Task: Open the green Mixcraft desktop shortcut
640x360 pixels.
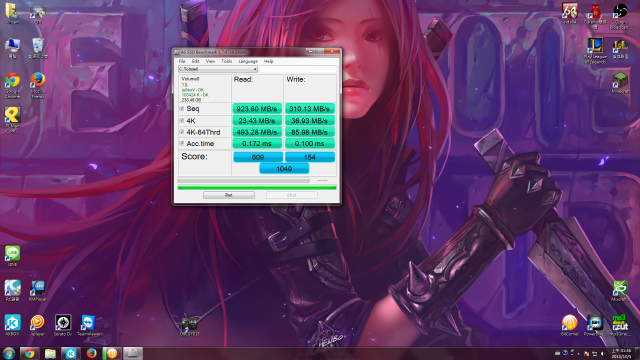Action: 620,291
